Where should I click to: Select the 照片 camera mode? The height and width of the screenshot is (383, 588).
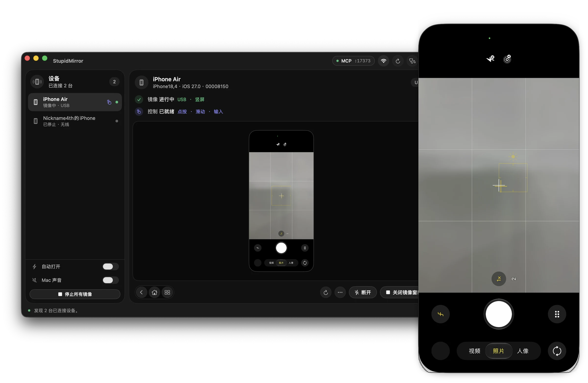[498, 351]
